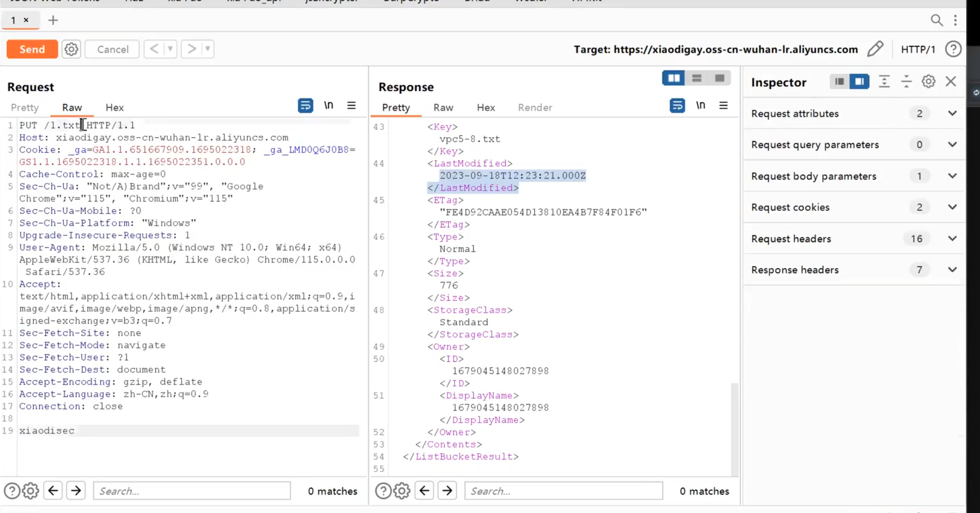Screen dimensions: 980x513
Task: Toggle word wrap icon in Request panel
Action: [x=305, y=106]
